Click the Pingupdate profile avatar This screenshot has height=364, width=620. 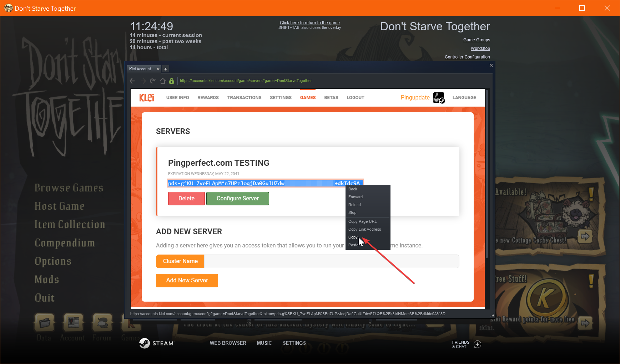click(x=439, y=98)
